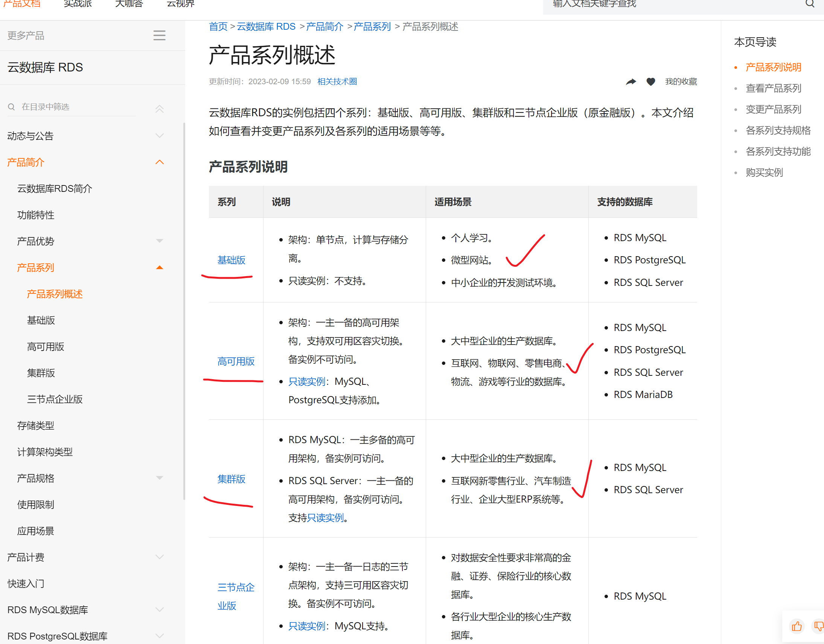Click the magnifier icon in catalog filter

(x=11, y=107)
